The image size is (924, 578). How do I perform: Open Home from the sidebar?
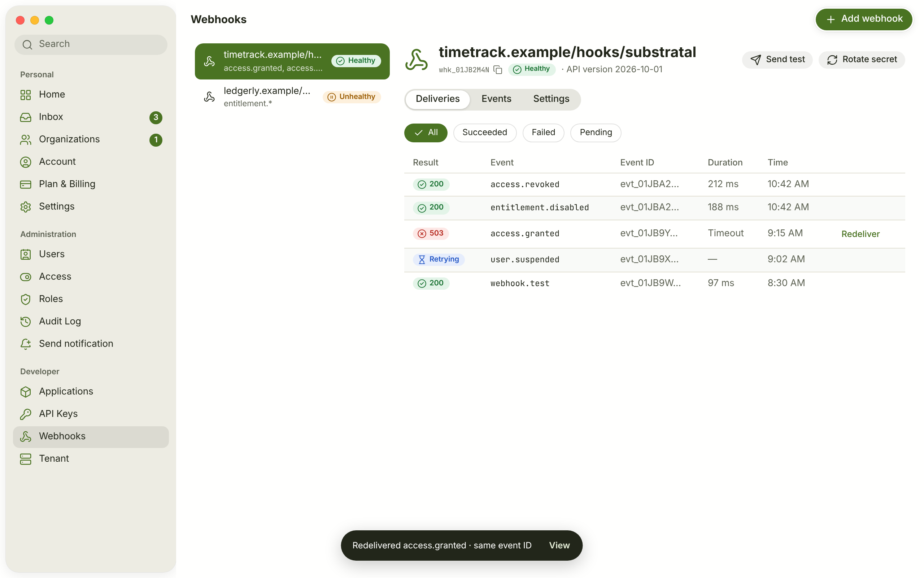coord(91,94)
